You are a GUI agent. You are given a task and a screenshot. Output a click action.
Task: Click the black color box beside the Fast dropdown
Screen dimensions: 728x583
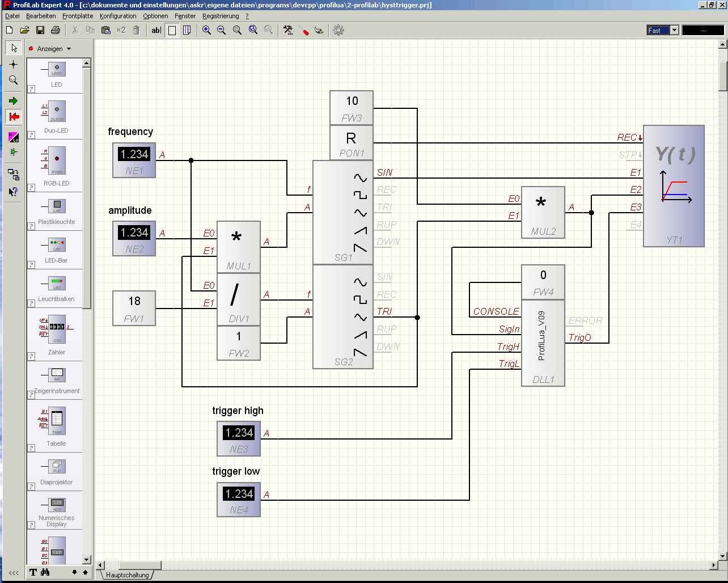click(703, 29)
